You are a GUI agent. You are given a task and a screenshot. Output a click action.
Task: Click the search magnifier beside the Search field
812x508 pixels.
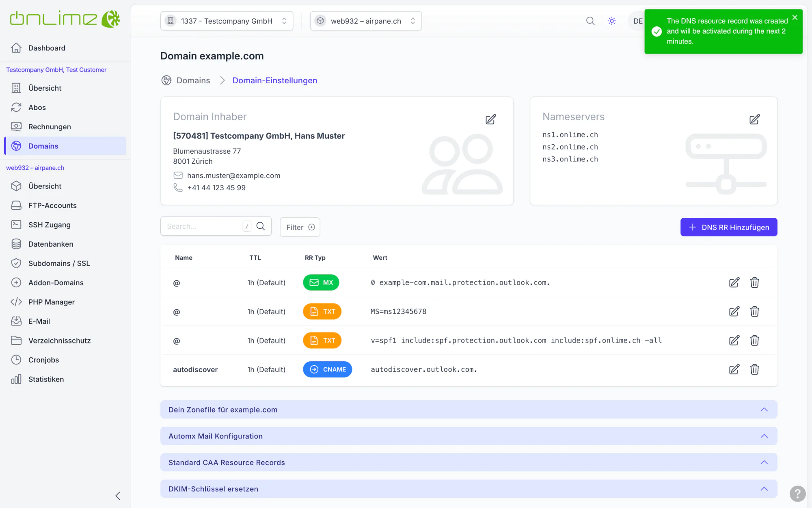click(x=261, y=226)
